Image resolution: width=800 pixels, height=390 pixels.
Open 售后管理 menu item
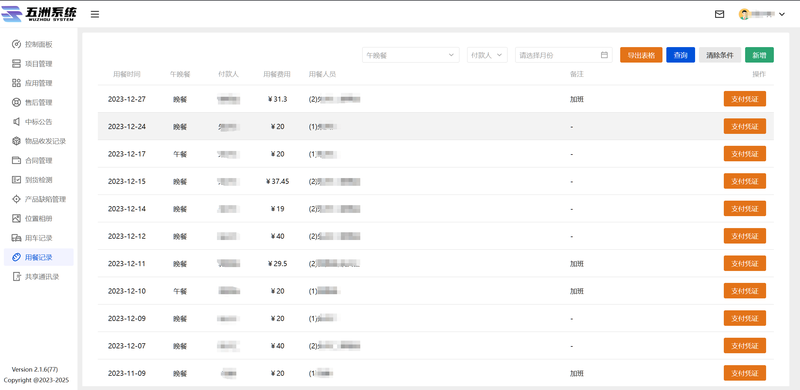(x=39, y=103)
